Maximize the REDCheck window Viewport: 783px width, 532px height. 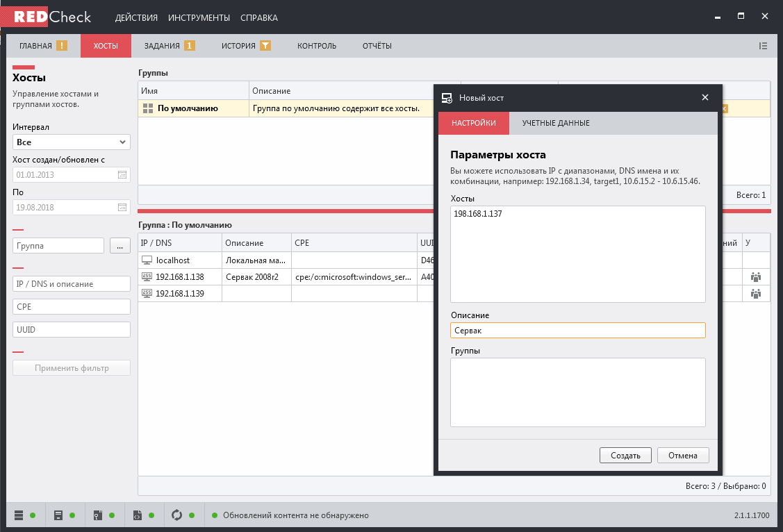coord(741,16)
